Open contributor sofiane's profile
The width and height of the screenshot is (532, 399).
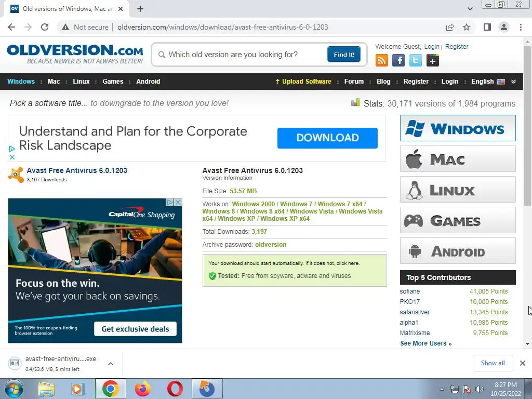(x=409, y=291)
